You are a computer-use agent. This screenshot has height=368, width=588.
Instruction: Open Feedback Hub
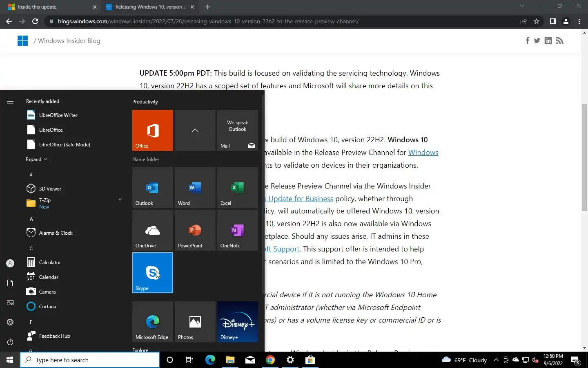tap(73, 336)
